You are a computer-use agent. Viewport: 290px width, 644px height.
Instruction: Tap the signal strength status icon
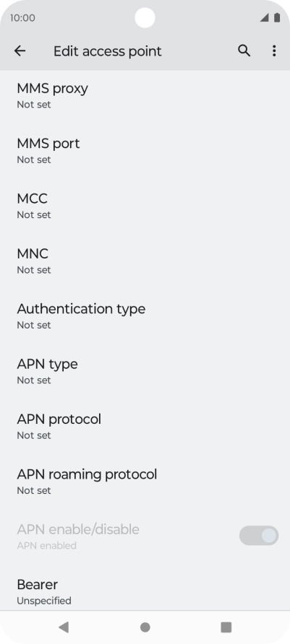265,17
